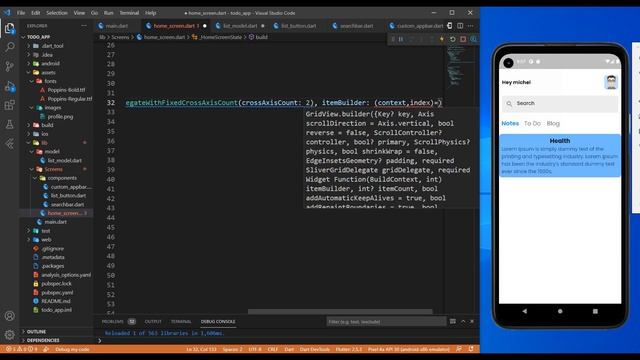Open pubspec.yaml in the explorer
640x360 pixels.
57,292
